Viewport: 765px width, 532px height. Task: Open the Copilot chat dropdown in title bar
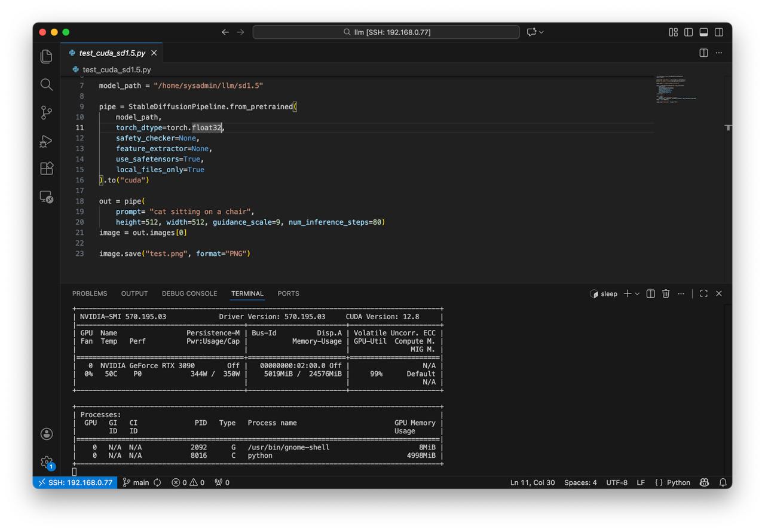[x=541, y=32]
